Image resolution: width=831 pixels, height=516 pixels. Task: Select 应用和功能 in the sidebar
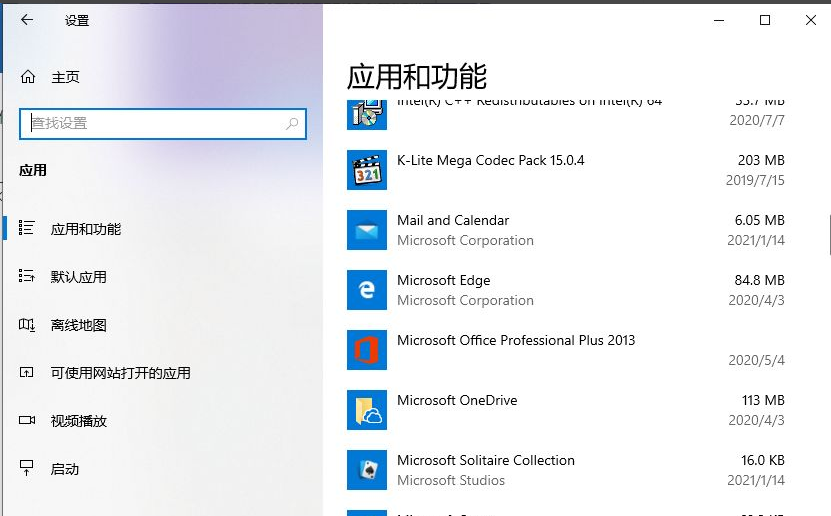click(86, 229)
